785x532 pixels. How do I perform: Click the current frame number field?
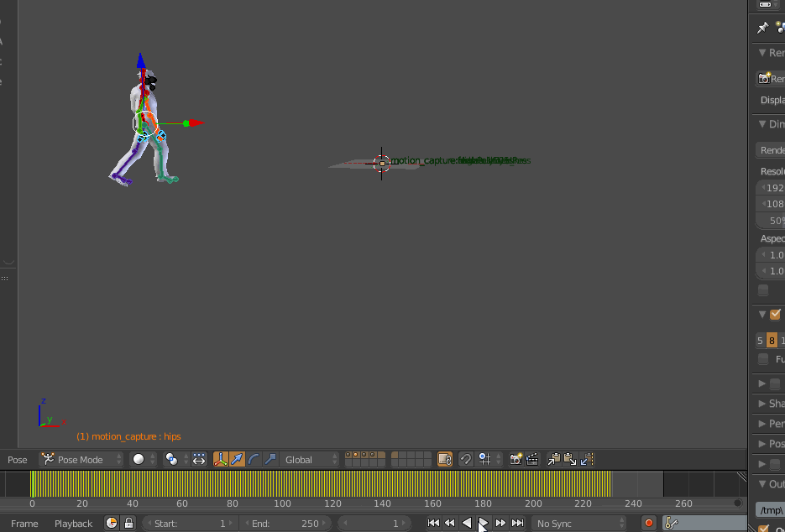tap(374, 524)
